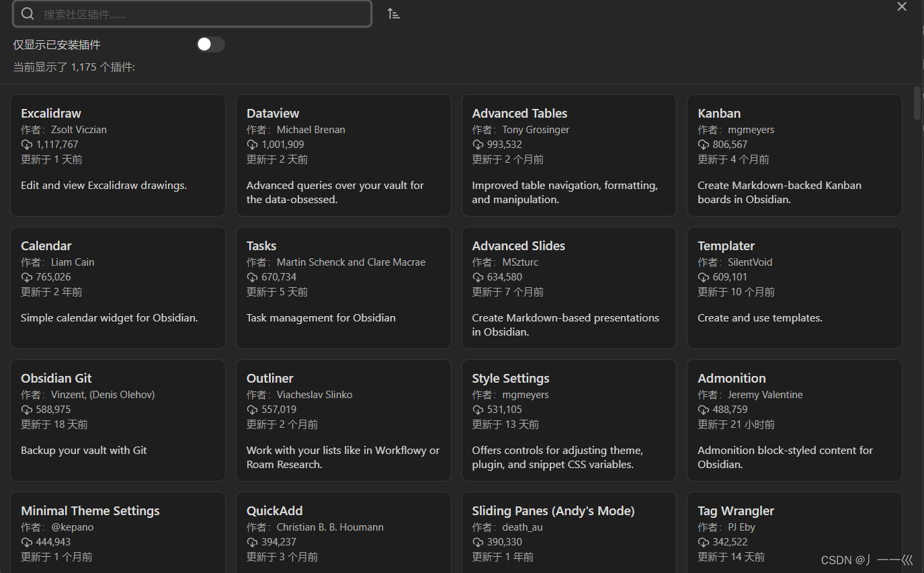Click download icon on Advanced Slides card
Image resolution: width=924 pixels, height=573 pixels.
pos(478,277)
